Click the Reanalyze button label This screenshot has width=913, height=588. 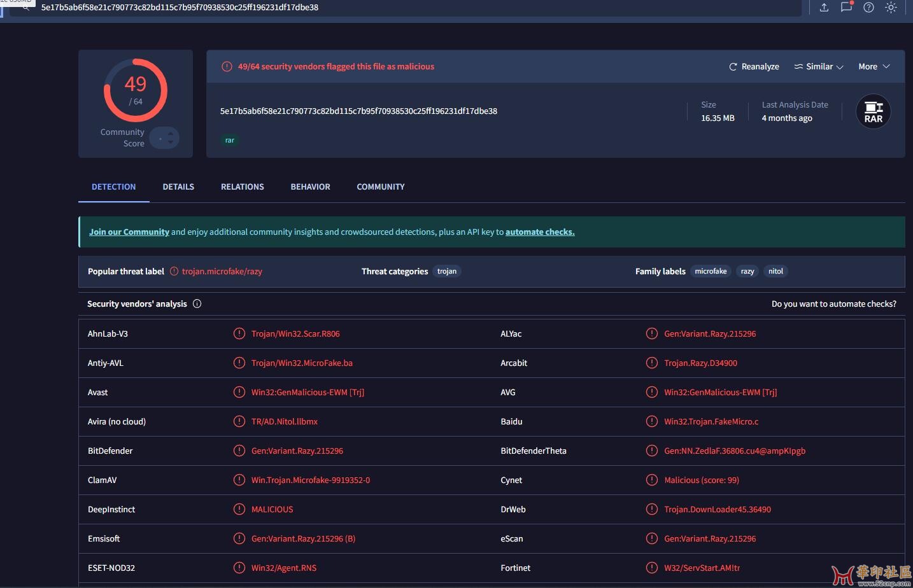click(x=760, y=67)
